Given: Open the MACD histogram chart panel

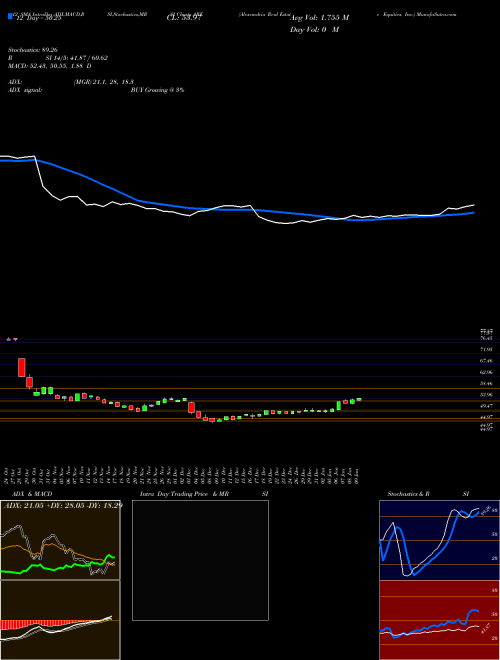Looking at the screenshot, I should pyautogui.click(x=60, y=620).
